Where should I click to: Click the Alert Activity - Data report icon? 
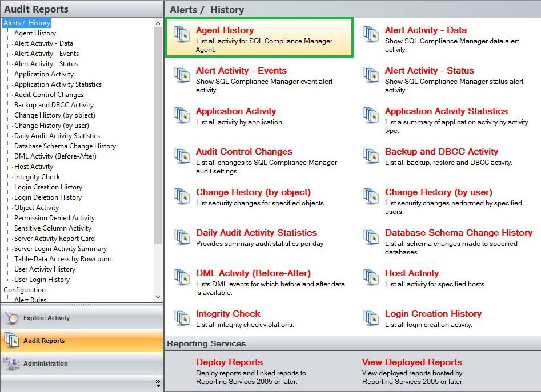[x=371, y=34]
